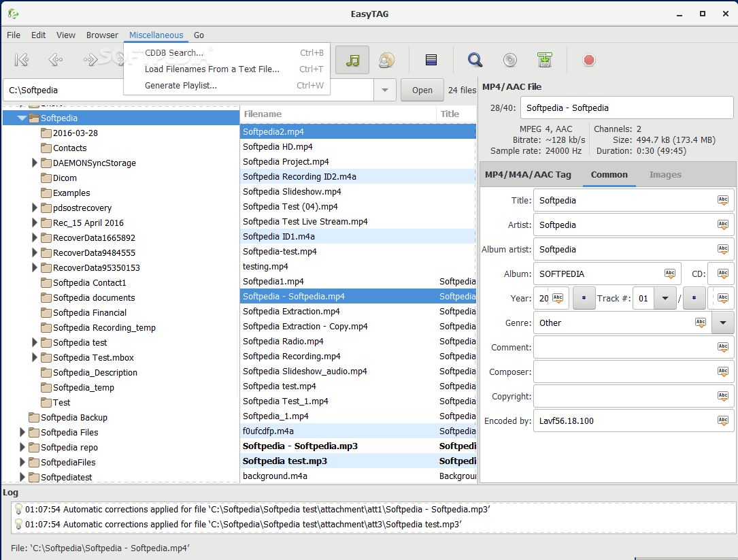This screenshot has height=560, width=738.
Task: Click into the Comment text field
Action: [x=633, y=347]
